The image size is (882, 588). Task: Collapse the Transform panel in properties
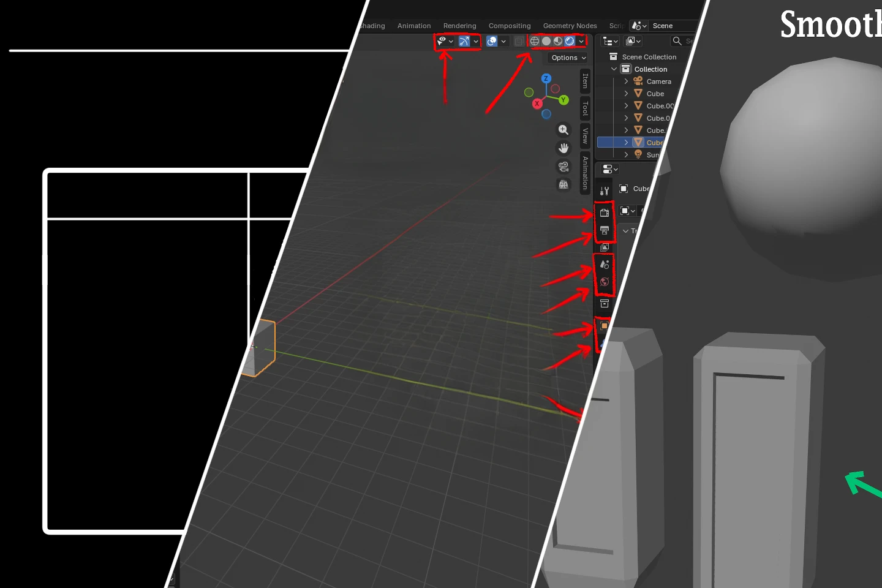(625, 231)
